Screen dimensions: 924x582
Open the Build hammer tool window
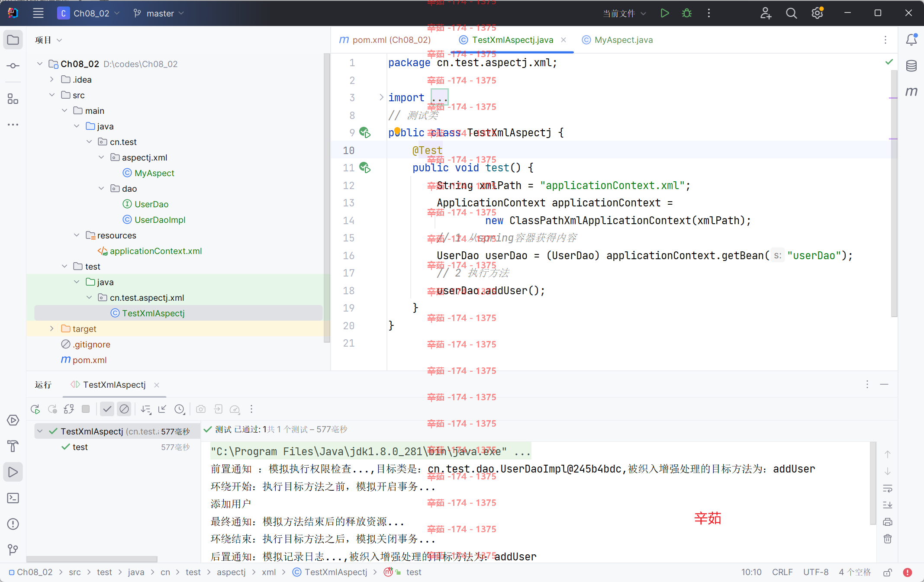point(13,446)
